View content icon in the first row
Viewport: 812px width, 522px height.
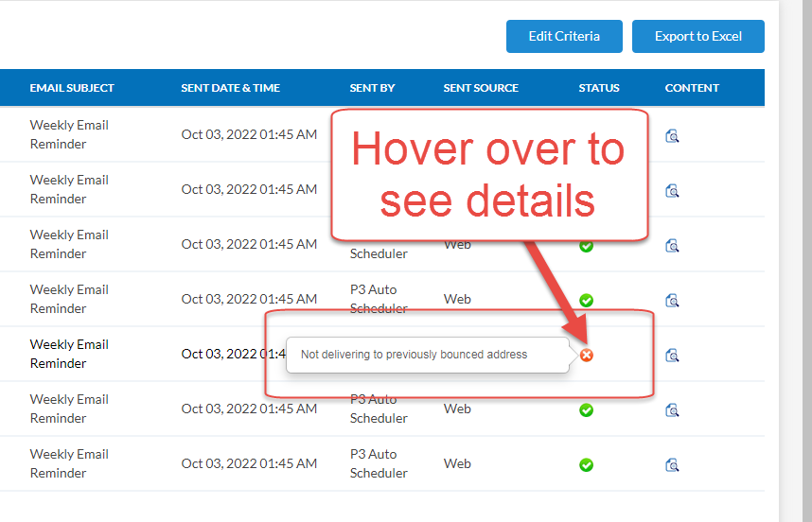pos(673,135)
